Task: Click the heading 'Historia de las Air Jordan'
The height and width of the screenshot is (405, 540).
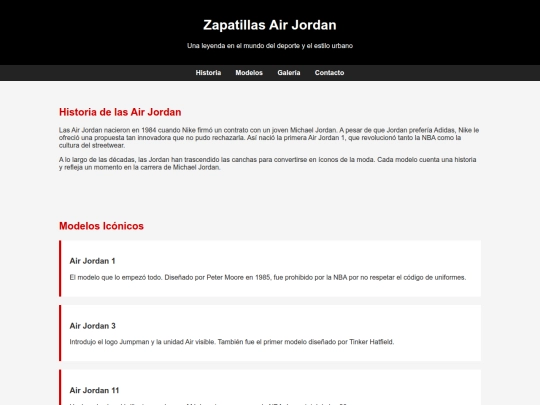Action: [120, 112]
